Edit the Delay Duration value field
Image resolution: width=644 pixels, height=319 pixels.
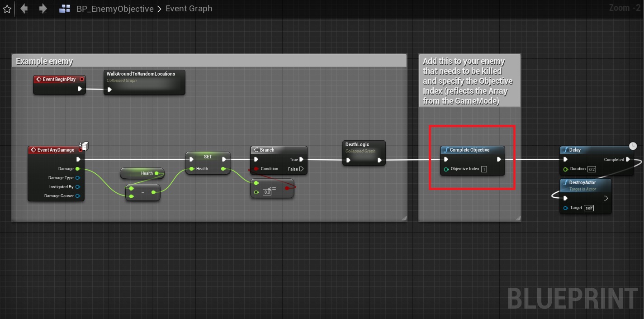pos(592,169)
